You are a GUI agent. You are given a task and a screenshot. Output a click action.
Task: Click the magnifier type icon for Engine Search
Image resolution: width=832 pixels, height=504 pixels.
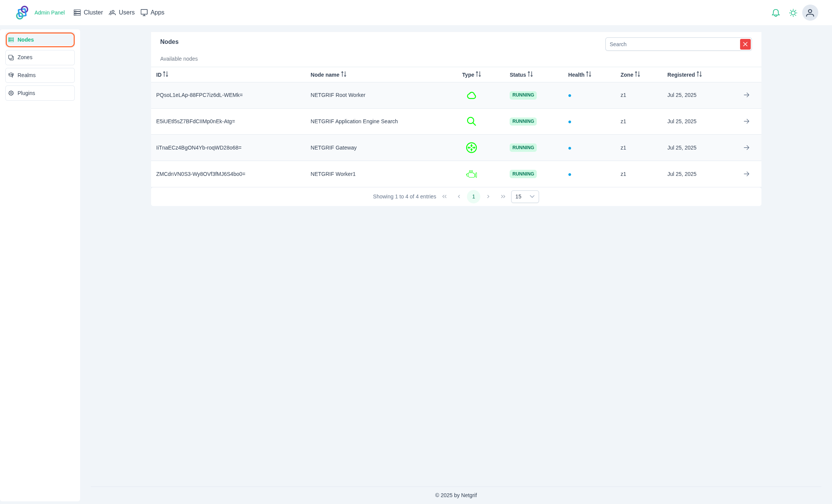(x=472, y=121)
